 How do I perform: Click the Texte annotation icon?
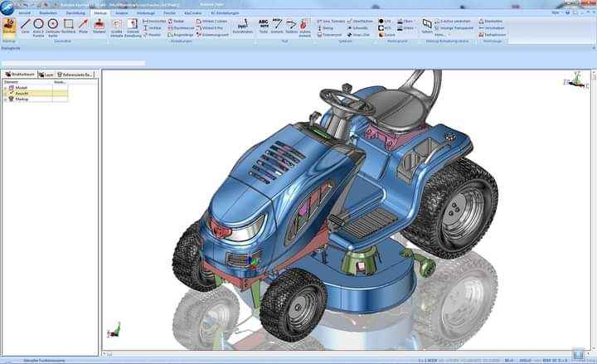point(264,25)
